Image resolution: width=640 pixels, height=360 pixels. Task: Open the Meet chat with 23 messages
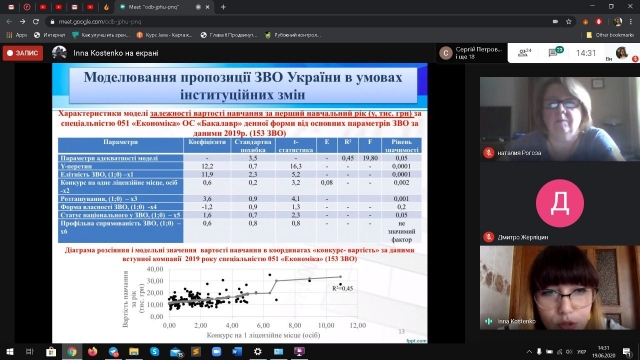point(556,52)
